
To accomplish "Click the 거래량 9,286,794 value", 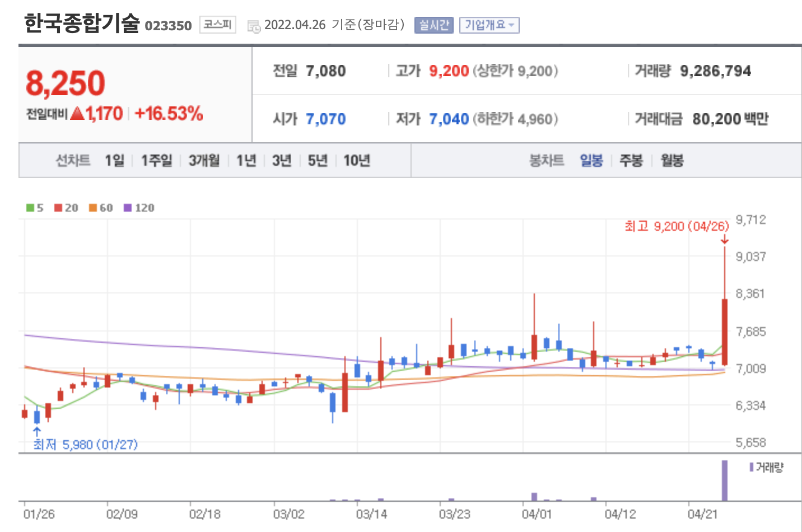I will coord(716,71).
